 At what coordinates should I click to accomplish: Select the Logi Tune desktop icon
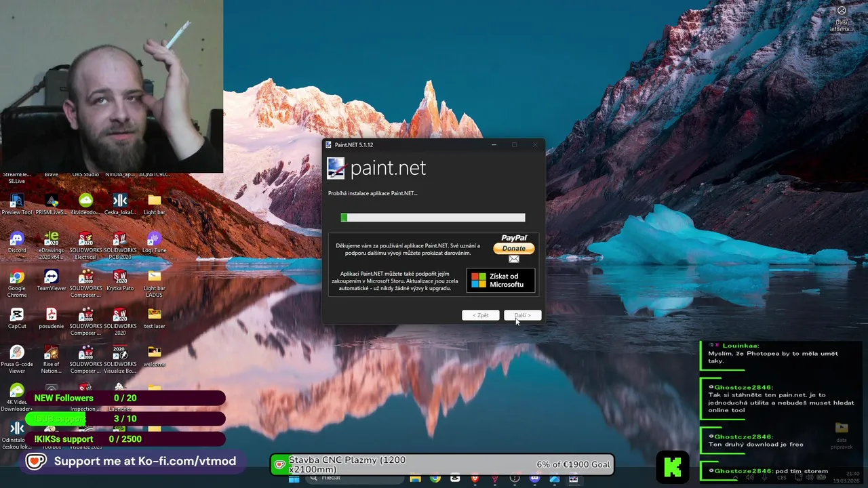tap(155, 242)
